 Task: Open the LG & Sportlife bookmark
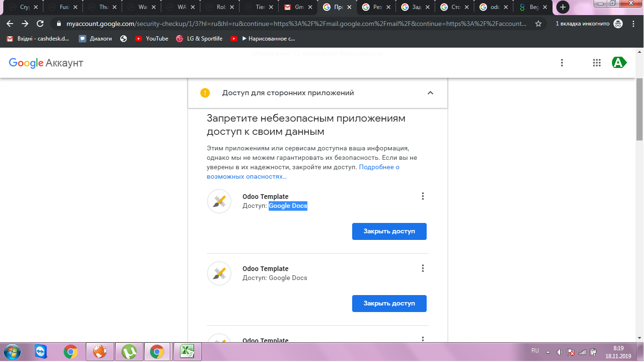click(x=199, y=39)
